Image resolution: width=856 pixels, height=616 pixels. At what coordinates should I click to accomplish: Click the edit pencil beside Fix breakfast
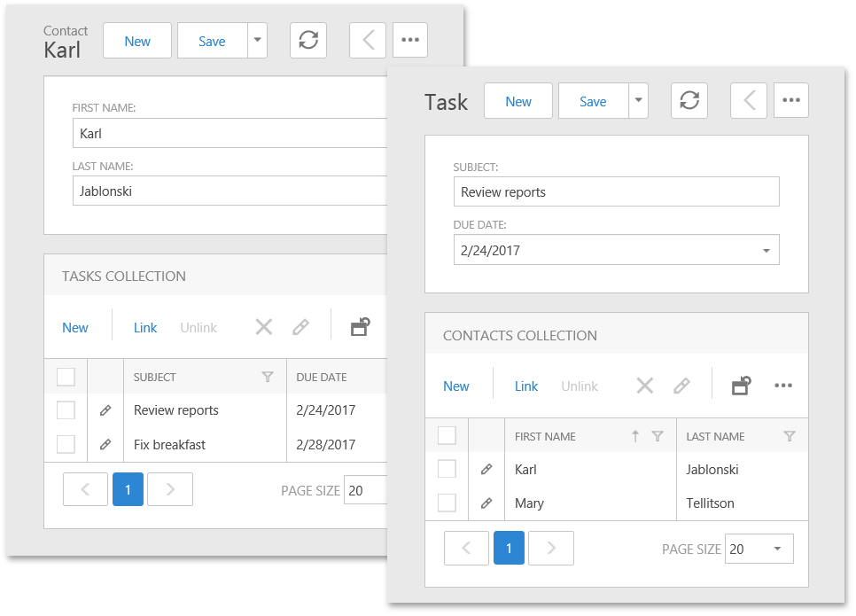coord(105,445)
